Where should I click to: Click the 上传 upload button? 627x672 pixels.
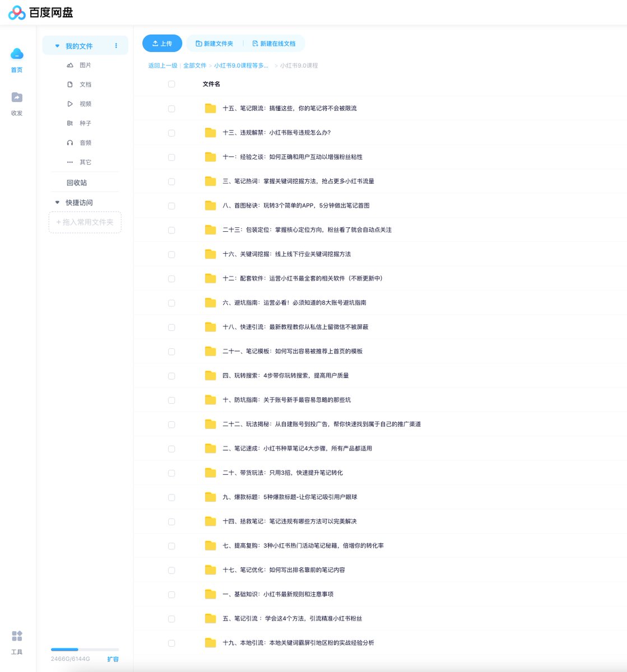[x=162, y=44]
